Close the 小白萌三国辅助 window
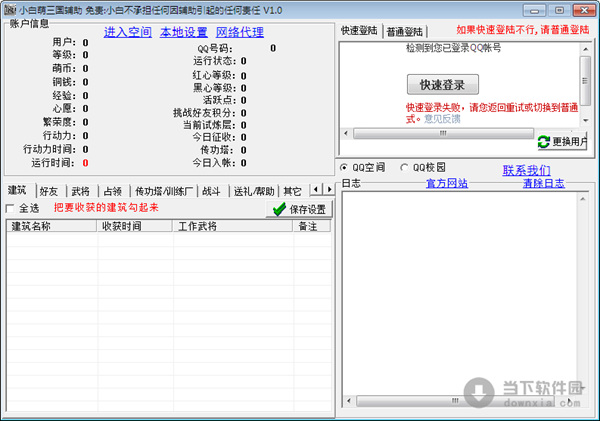 click(584, 10)
